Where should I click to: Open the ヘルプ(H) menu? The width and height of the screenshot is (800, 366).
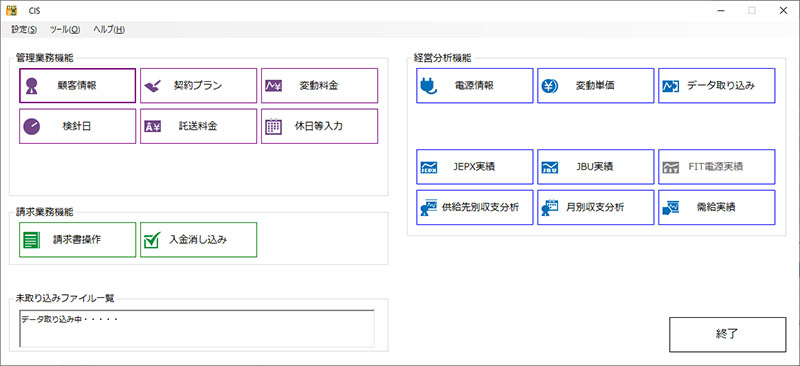(x=109, y=30)
